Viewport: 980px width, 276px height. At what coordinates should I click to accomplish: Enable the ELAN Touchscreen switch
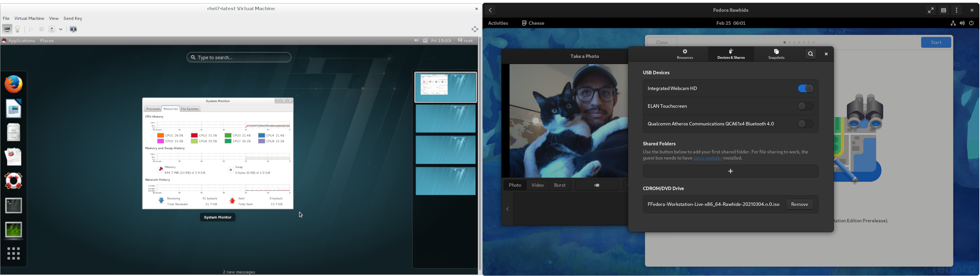coord(805,106)
